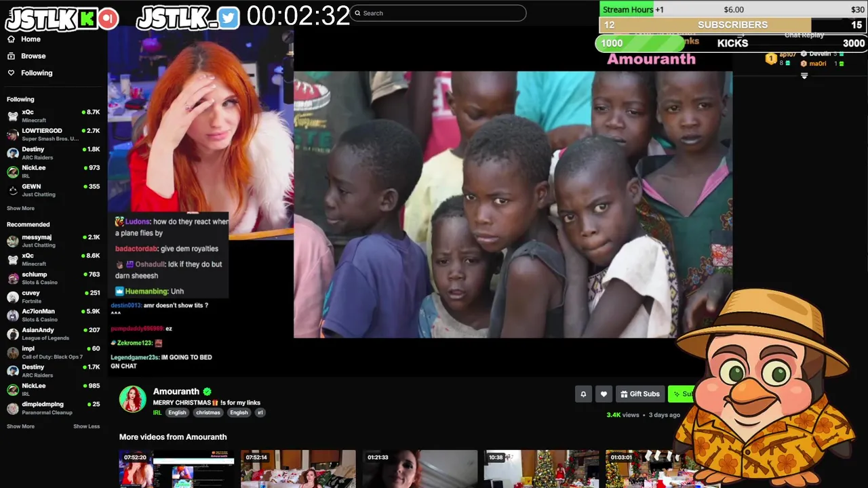Click the '3.4K views' text

point(623,415)
